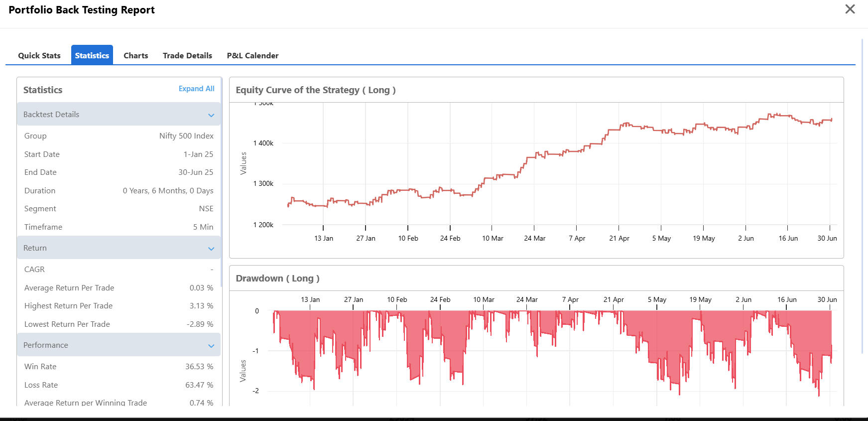View the P&L Calender tab
The width and height of the screenshot is (868, 421).
point(252,55)
